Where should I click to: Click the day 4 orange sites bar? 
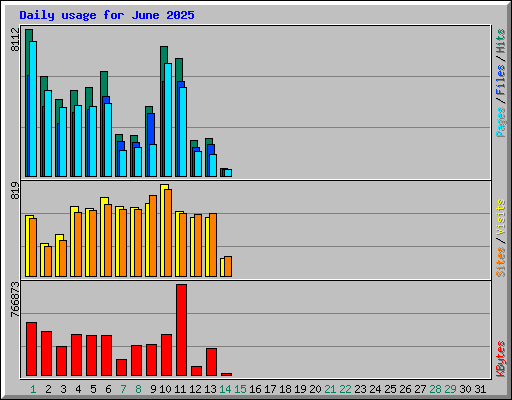(x=78, y=244)
